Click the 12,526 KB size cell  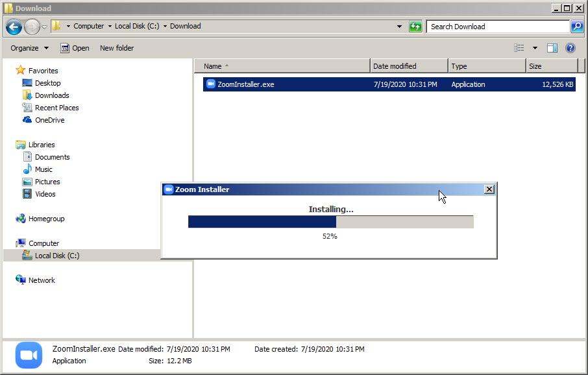coord(557,84)
